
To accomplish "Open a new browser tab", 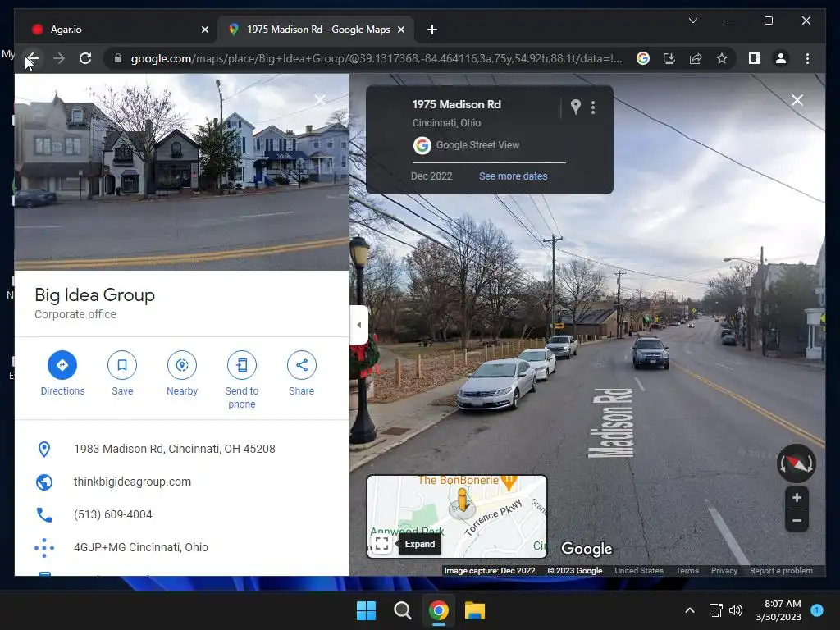I will click(432, 30).
